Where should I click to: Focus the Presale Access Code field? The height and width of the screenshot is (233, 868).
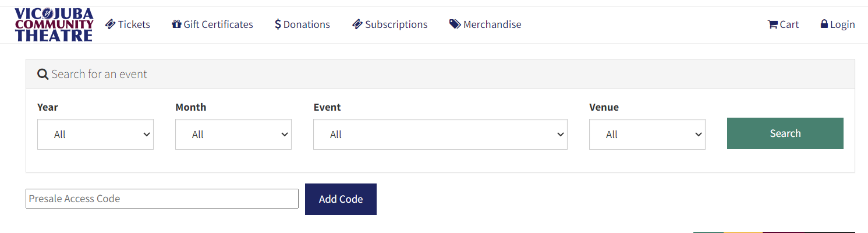162,199
